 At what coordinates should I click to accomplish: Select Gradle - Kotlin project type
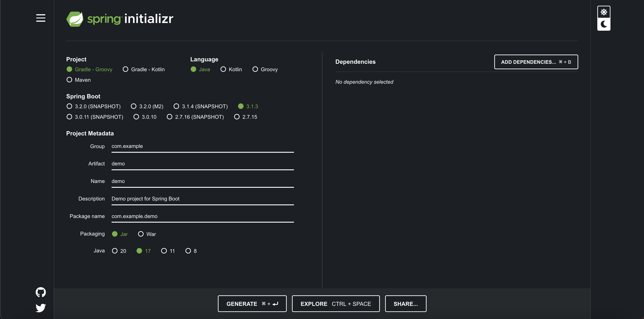(144, 69)
